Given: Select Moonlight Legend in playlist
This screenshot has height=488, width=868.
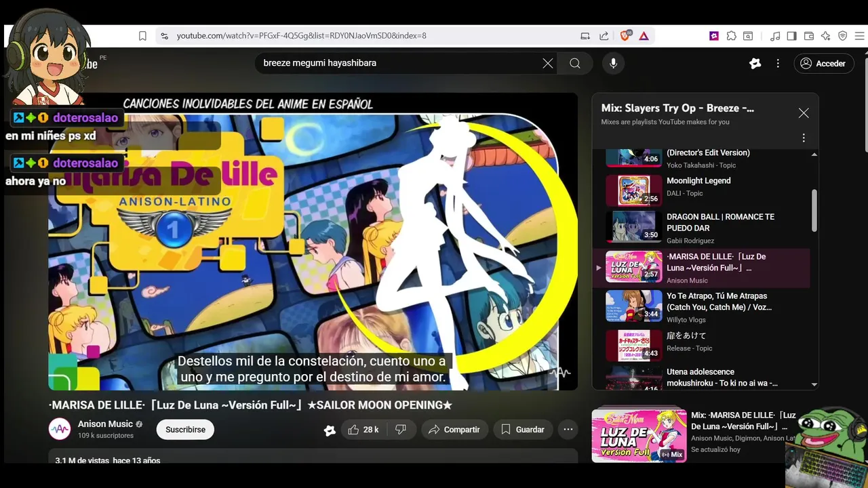Looking at the screenshot, I should (x=698, y=181).
